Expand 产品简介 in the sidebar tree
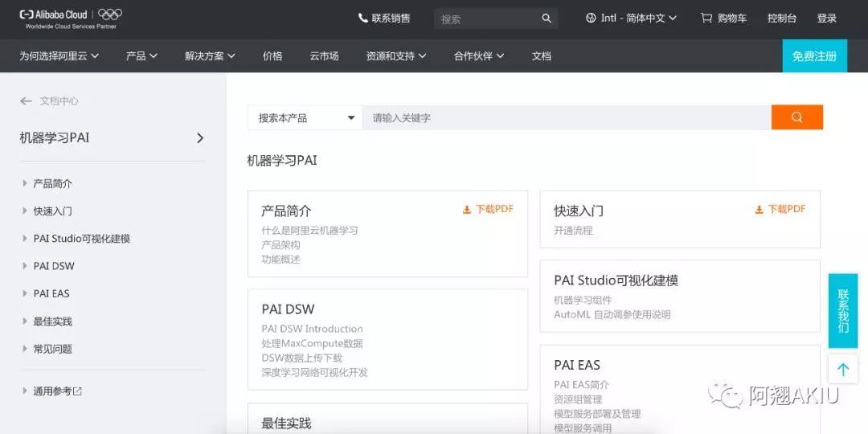This screenshot has width=868, height=434. tap(24, 183)
